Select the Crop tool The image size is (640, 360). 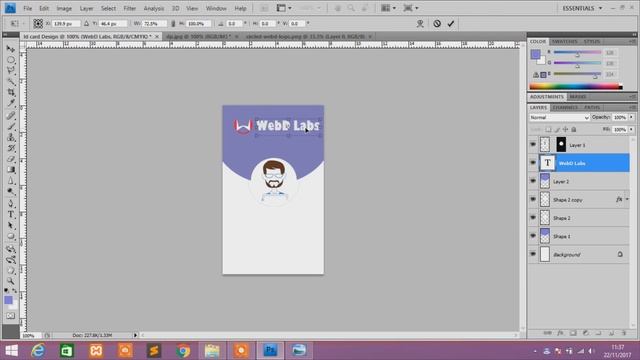(x=11, y=93)
